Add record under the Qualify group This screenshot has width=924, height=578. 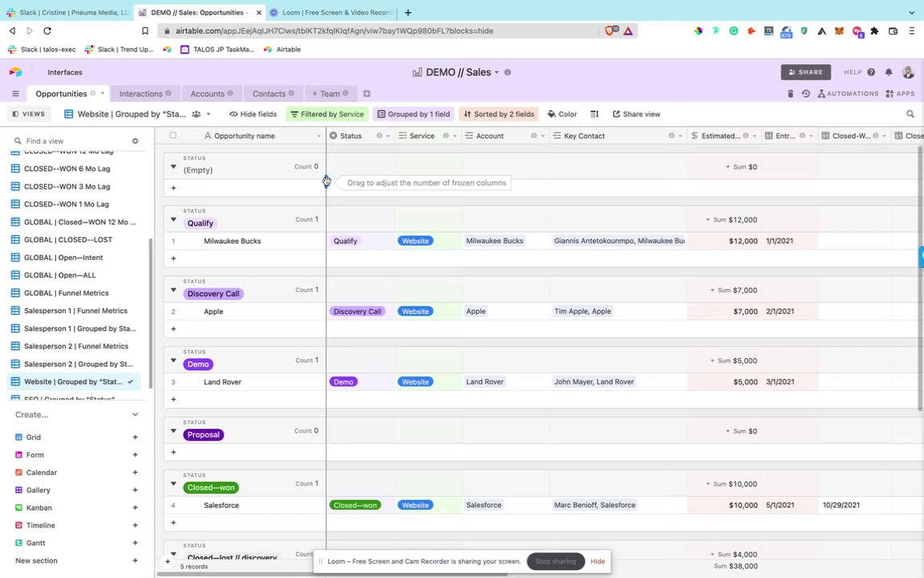173,258
